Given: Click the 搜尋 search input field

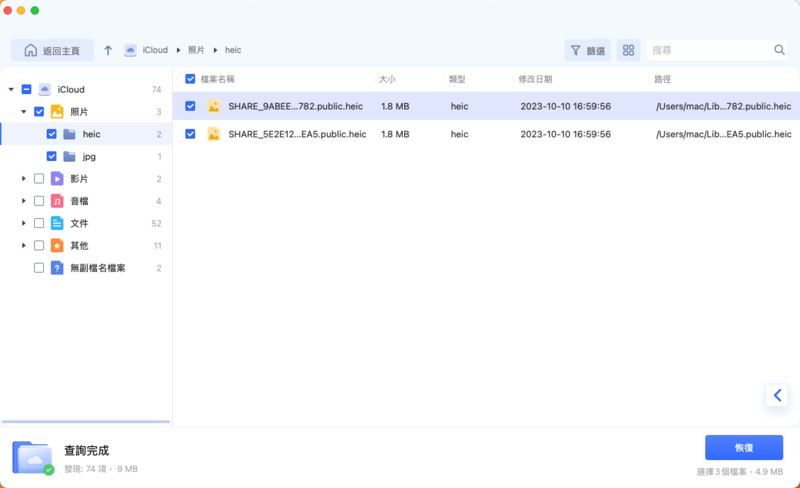Looking at the screenshot, I should [x=708, y=50].
